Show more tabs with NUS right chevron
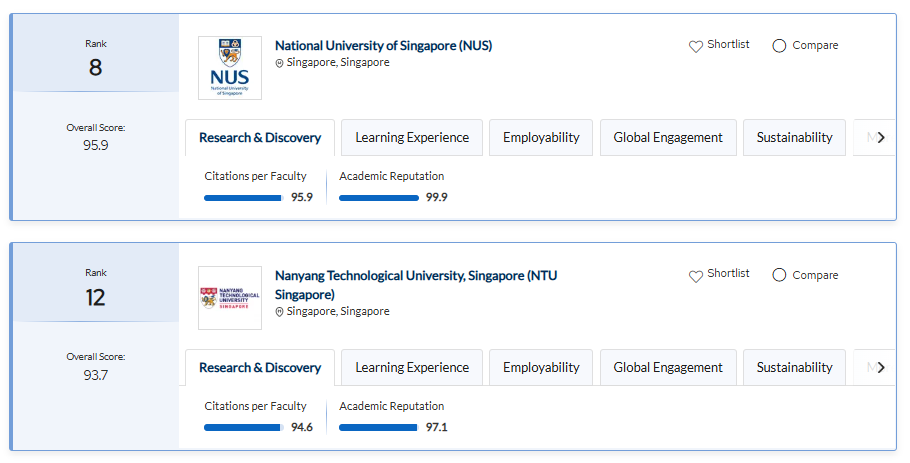 tap(881, 138)
